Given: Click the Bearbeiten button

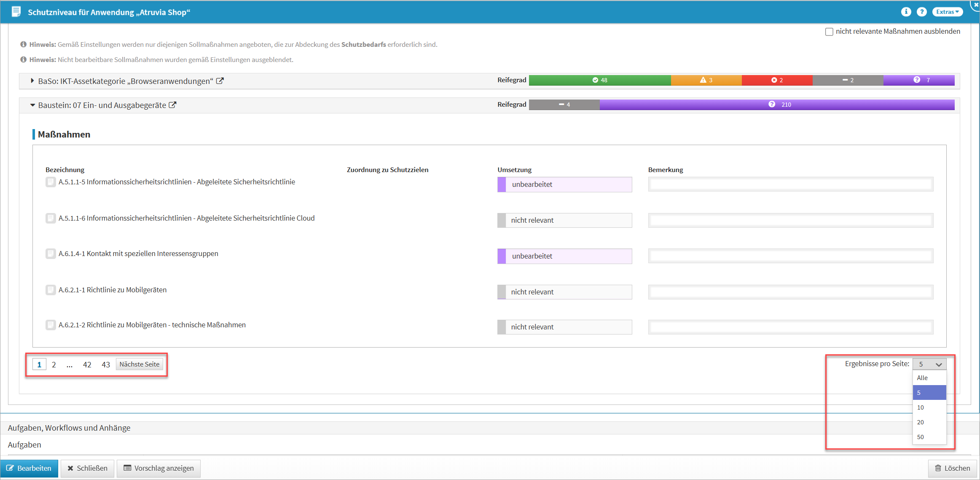Looking at the screenshot, I should point(29,468).
